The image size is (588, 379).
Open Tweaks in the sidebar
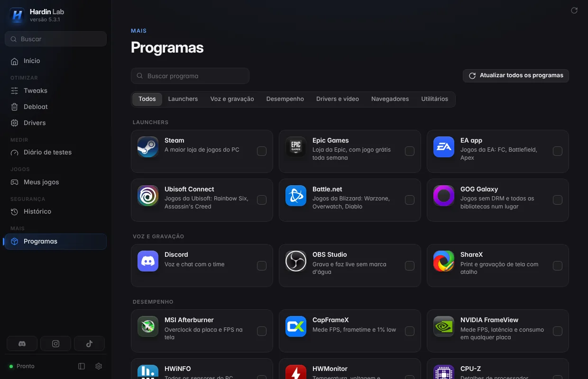[x=55, y=91]
